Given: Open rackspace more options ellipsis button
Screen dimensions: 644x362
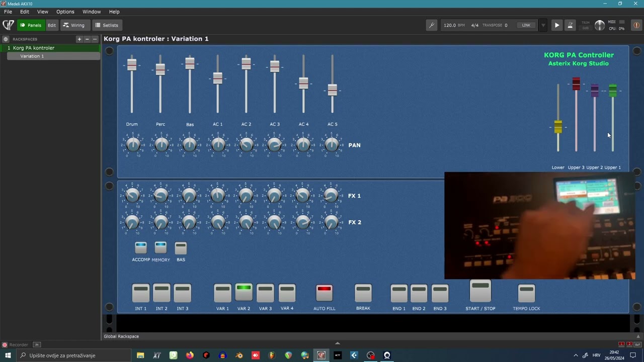Looking at the screenshot, I should pyautogui.click(x=95, y=39).
